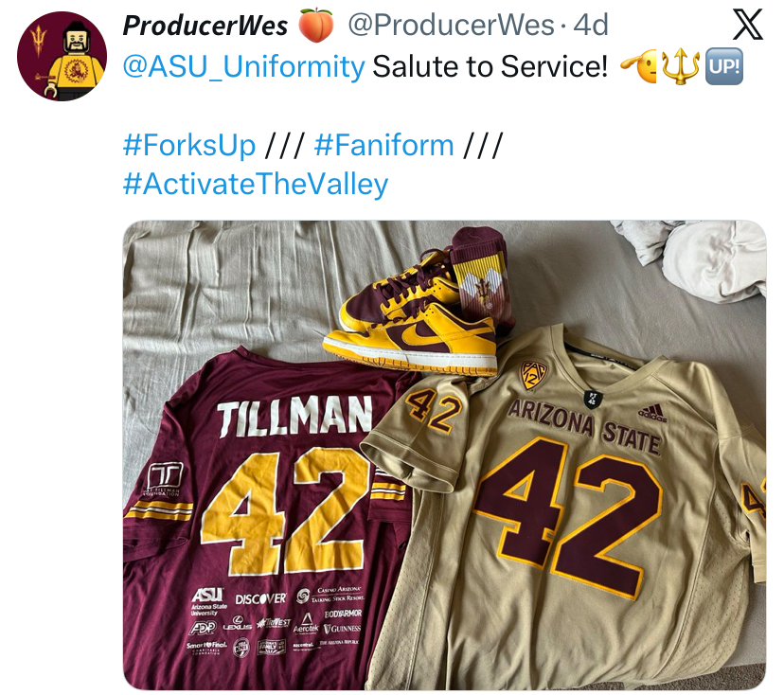
Task: Click the 4d timestamp
Action: click(x=591, y=26)
